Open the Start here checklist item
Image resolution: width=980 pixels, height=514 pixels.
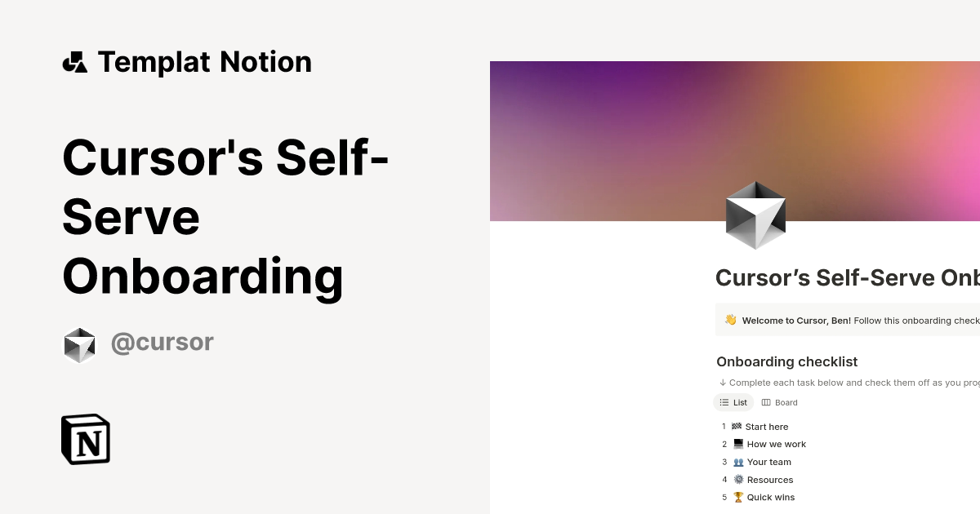(767, 426)
